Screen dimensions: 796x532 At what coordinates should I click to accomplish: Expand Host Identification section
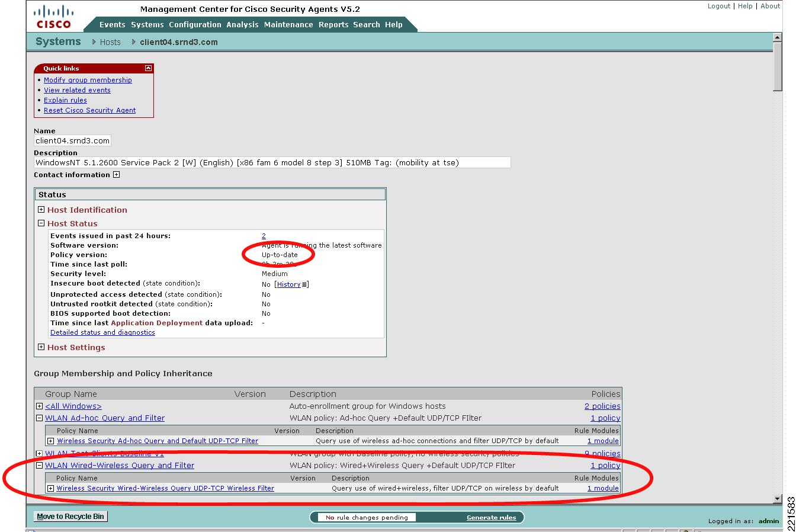(x=41, y=210)
